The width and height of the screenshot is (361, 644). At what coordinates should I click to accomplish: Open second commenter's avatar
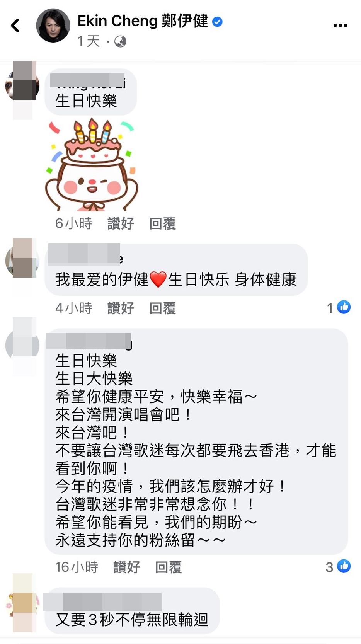point(22,261)
